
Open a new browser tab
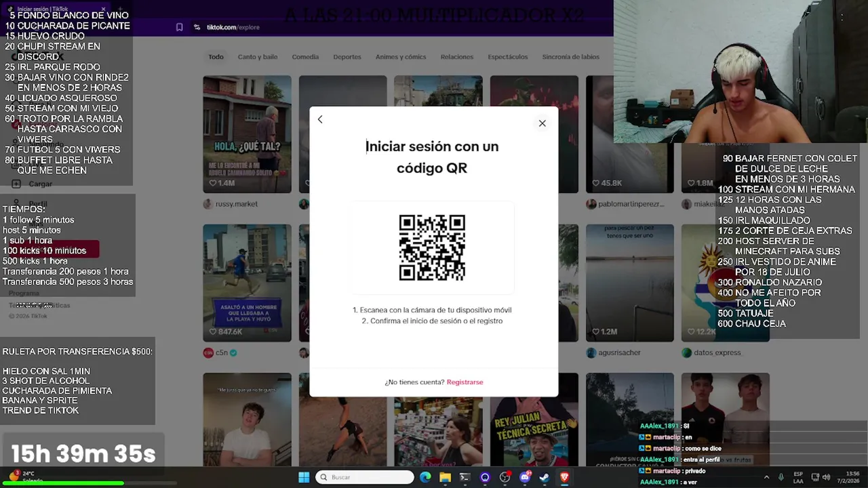(x=121, y=9)
